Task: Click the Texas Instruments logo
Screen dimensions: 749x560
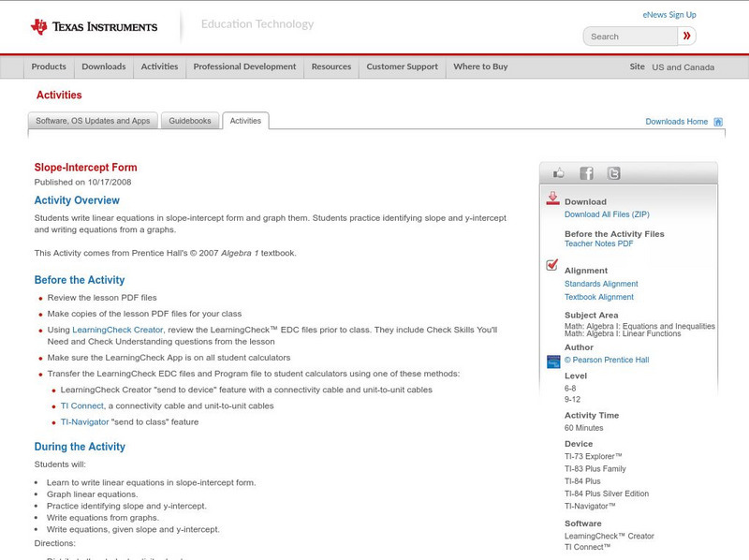Action: 94,27
